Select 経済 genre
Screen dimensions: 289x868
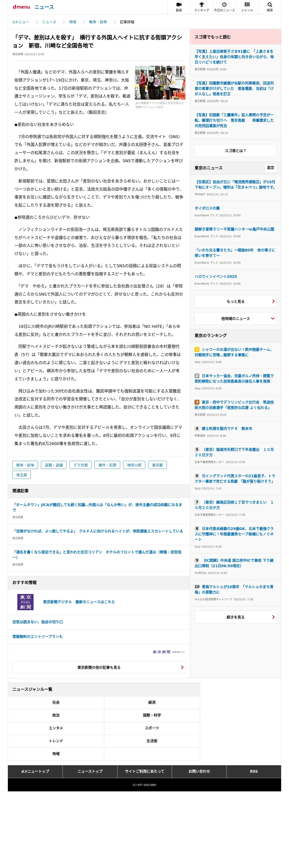pyautogui.click(x=152, y=703)
